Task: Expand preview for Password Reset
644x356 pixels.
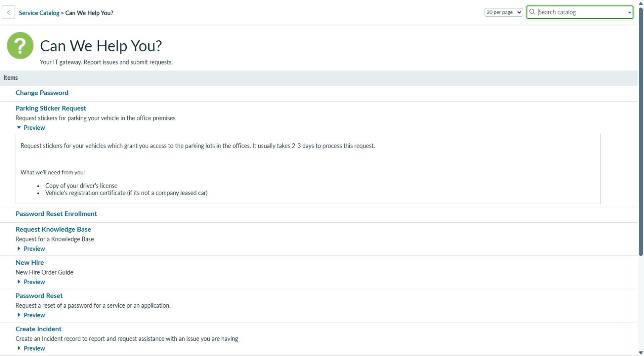Action: point(31,315)
